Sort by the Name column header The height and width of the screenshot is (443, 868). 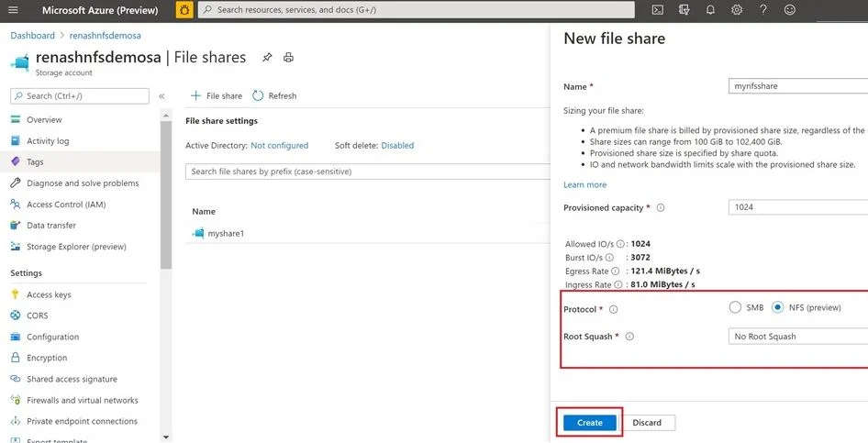[x=204, y=211]
